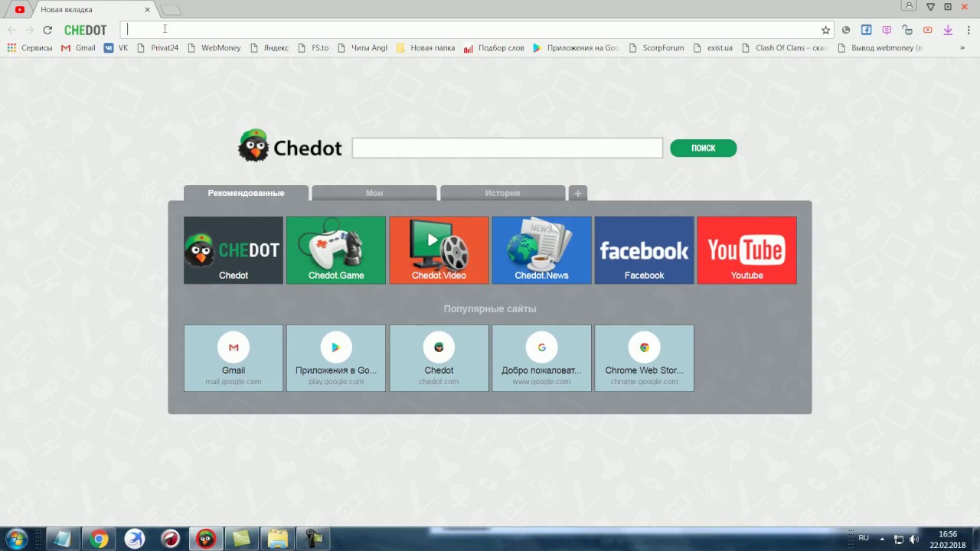Open the Chedot.Video tile
Screen dimensions: 980x551
click(439, 250)
